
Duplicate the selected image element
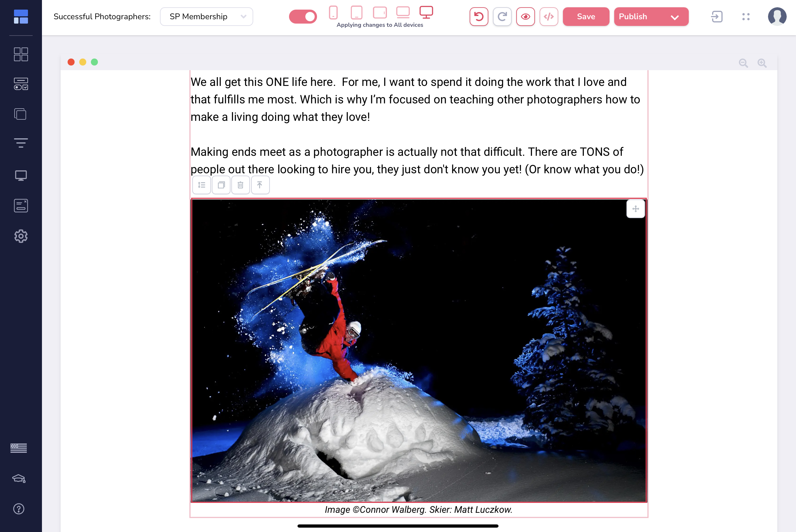(x=221, y=185)
